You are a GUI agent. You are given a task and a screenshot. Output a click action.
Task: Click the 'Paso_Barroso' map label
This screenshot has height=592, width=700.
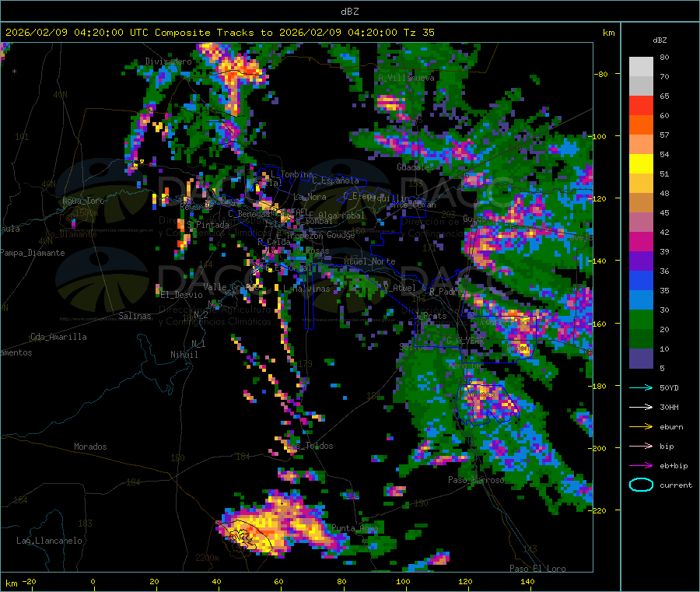pyautogui.click(x=476, y=480)
